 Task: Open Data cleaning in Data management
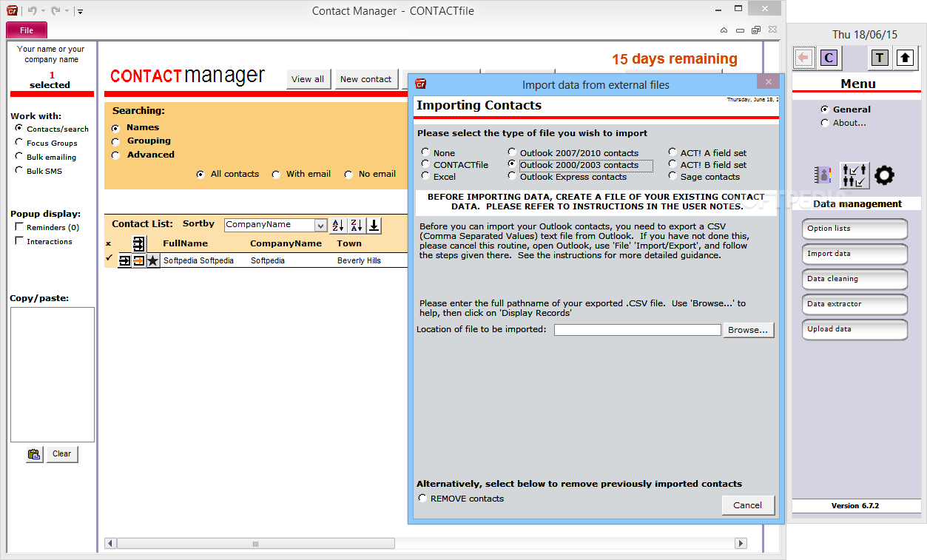coord(854,279)
